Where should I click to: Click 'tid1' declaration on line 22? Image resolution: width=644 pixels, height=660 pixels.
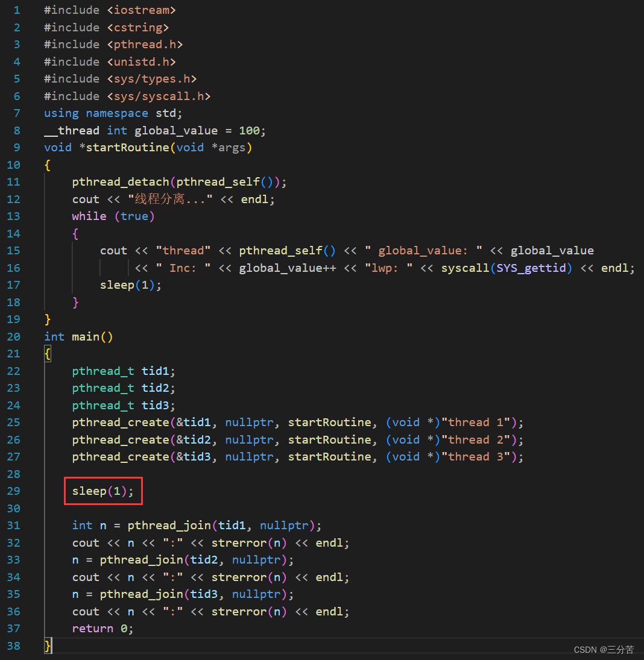156,371
